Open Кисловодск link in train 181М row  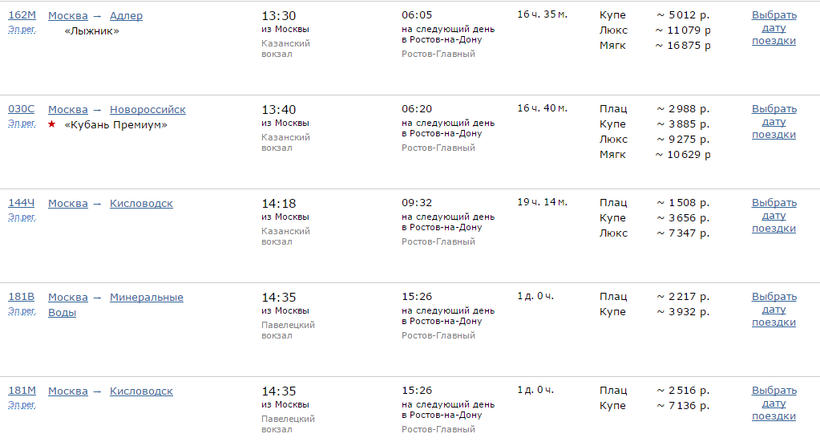(141, 391)
